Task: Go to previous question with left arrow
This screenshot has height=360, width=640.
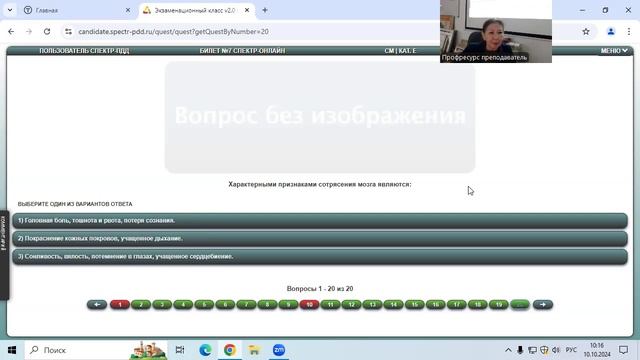Action: (x=97, y=304)
